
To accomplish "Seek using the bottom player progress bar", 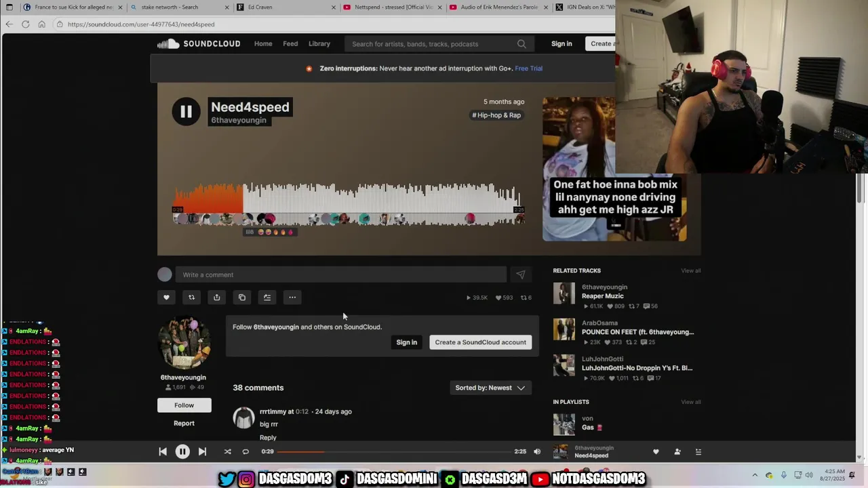I will [393, 451].
